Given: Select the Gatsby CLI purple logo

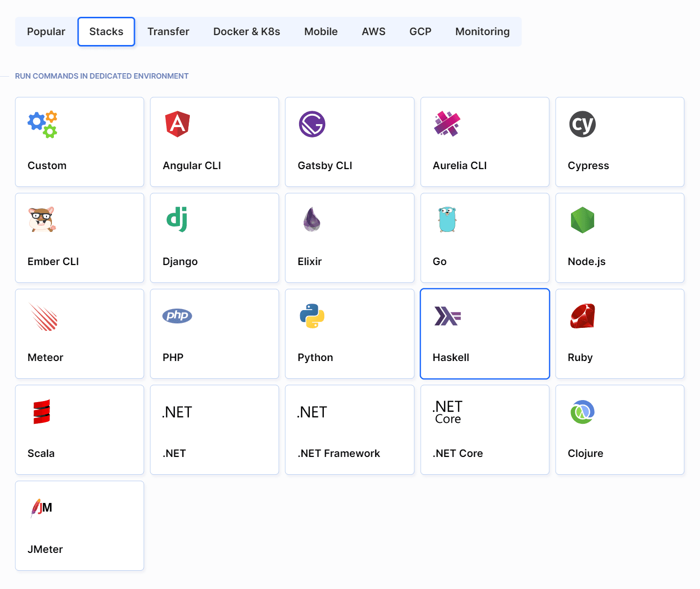Looking at the screenshot, I should pos(312,124).
